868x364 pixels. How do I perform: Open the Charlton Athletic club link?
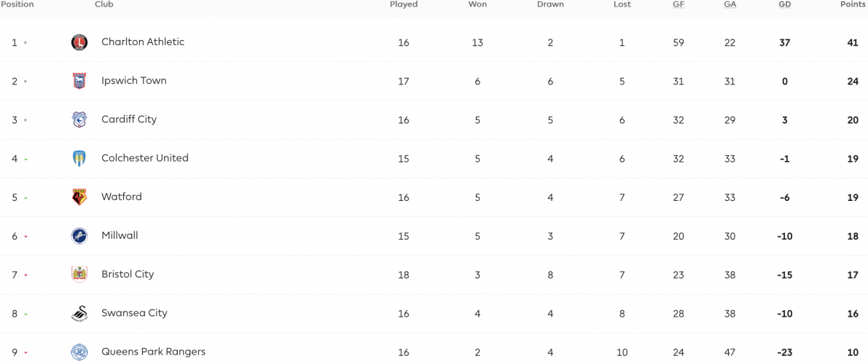(143, 42)
